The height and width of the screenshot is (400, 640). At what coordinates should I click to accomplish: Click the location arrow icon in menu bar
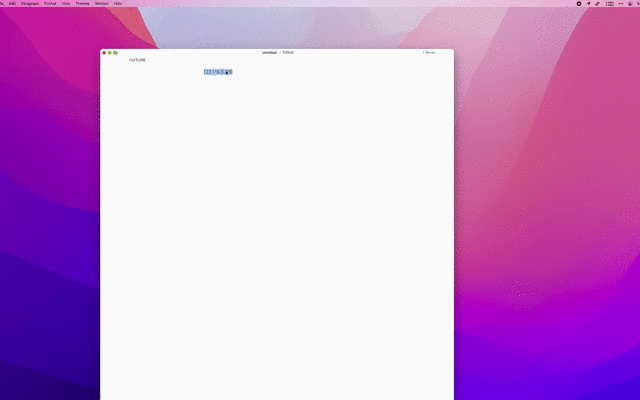(588, 4)
